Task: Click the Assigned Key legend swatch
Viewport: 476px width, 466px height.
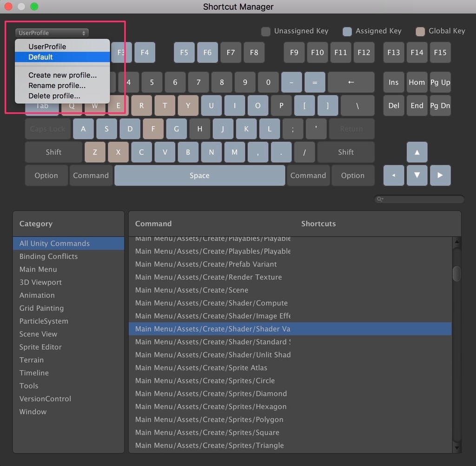Action: coord(347,31)
